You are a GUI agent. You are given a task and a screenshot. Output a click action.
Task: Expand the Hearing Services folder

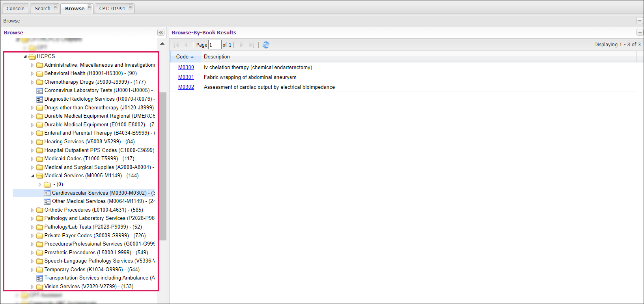pos(33,142)
